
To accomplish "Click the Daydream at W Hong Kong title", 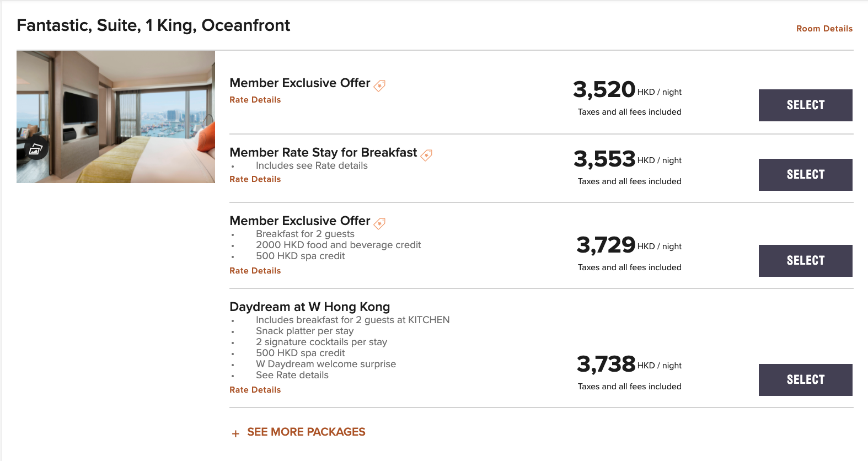I will [x=309, y=307].
